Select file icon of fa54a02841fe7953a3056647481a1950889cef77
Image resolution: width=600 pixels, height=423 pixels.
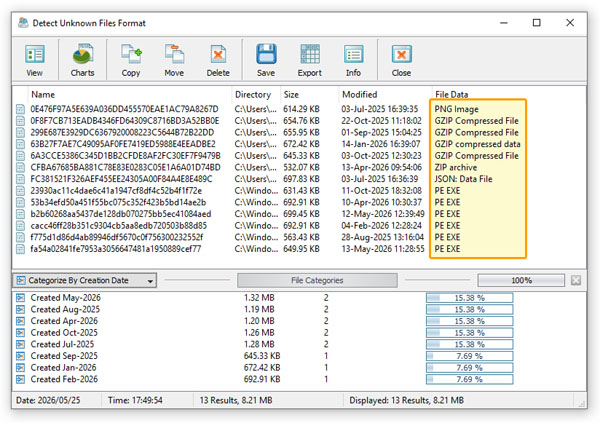(20, 249)
